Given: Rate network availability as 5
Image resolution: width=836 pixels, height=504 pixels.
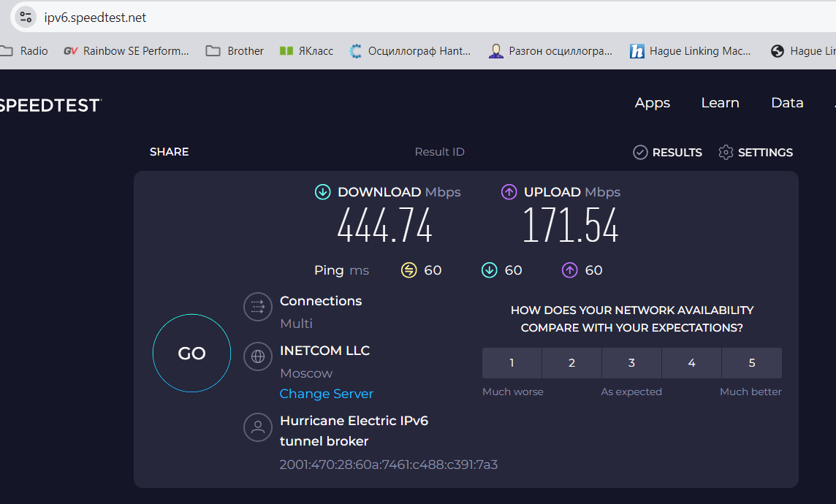Looking at the screenshot, I should click(x=752, y=363).
